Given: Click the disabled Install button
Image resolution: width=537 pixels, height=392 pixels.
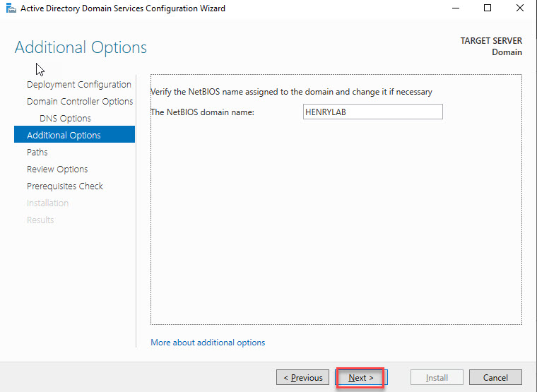Looking at the screenshot, I should pos(437,378).
